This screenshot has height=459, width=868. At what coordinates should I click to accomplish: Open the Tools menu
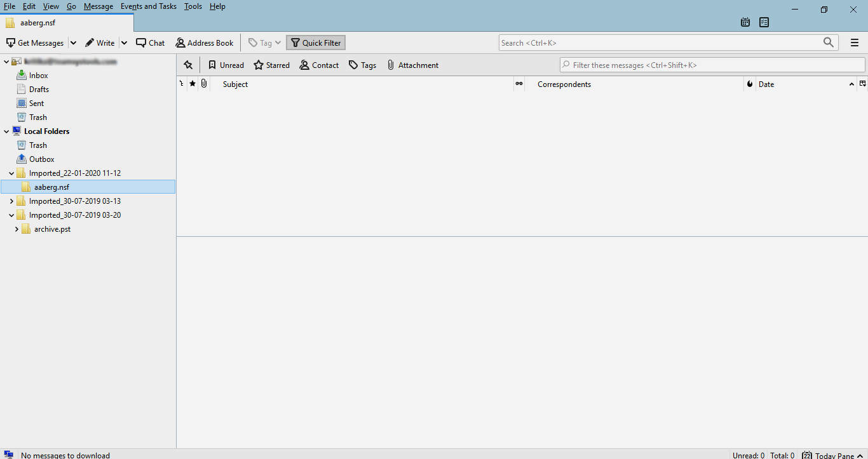193,6
